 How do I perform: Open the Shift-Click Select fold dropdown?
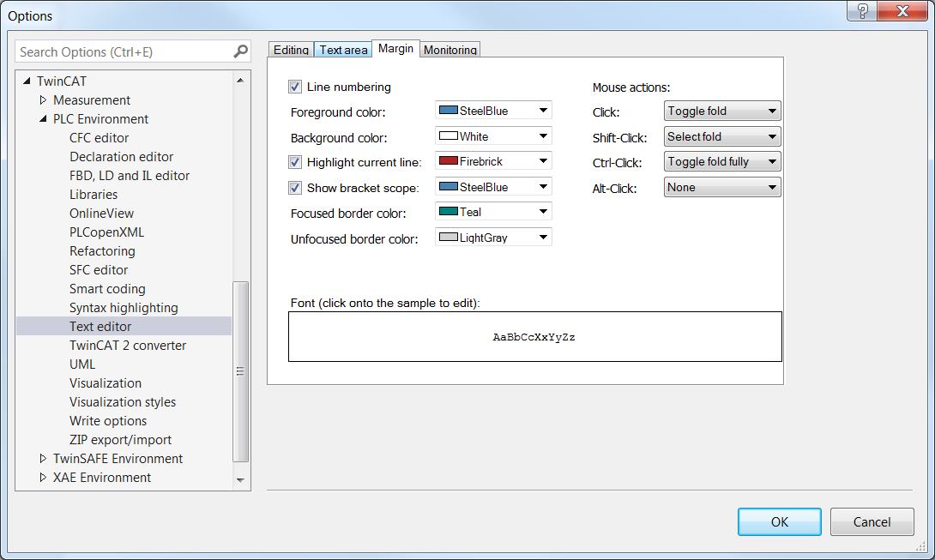click(722, 136)
